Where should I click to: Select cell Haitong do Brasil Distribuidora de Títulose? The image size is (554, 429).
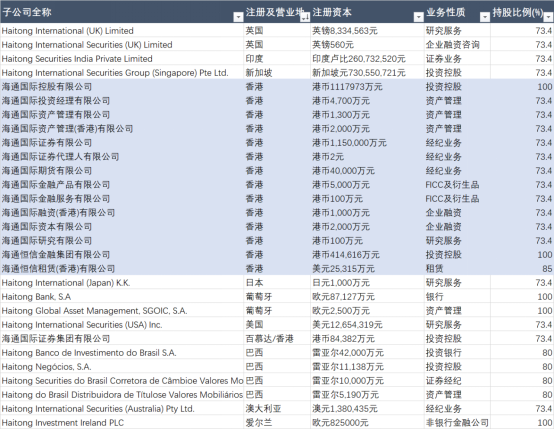[122, 395]
